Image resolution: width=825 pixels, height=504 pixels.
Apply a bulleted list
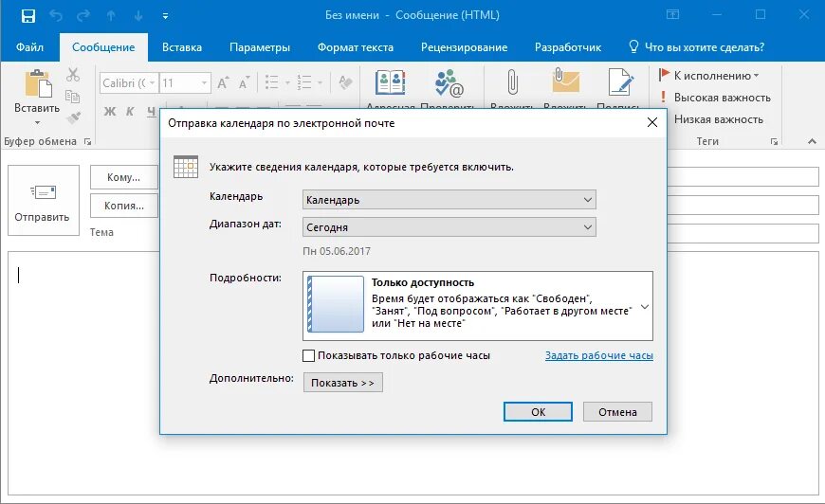272,82
